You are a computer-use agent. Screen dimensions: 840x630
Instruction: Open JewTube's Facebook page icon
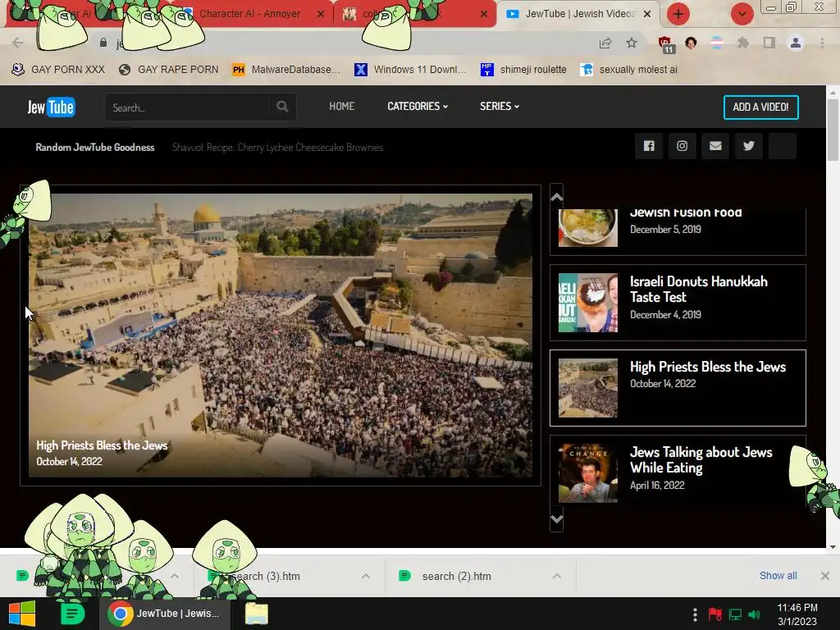click(x=649, y=146)
